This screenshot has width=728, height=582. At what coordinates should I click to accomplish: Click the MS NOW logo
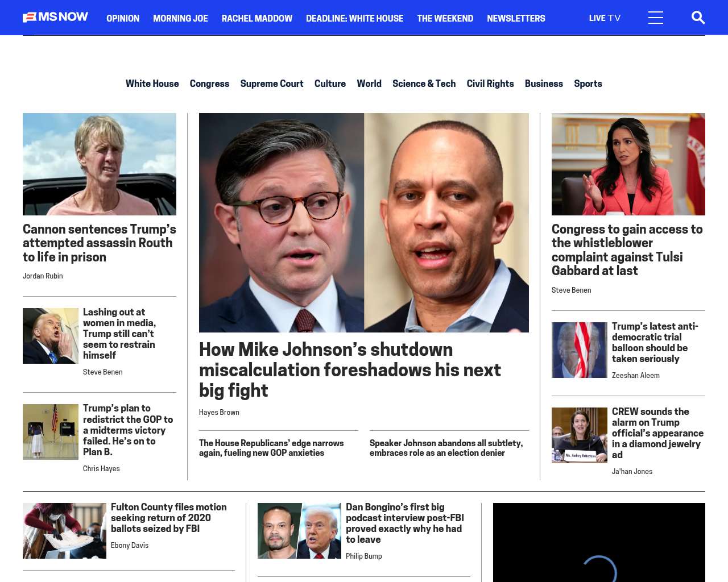pos(55,18)
